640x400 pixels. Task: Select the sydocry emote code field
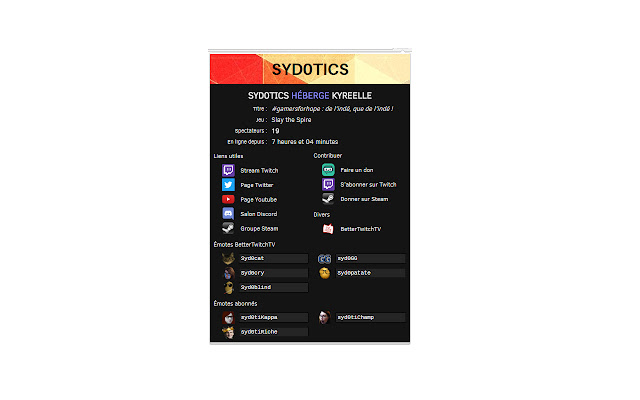(x=273, y=273)
